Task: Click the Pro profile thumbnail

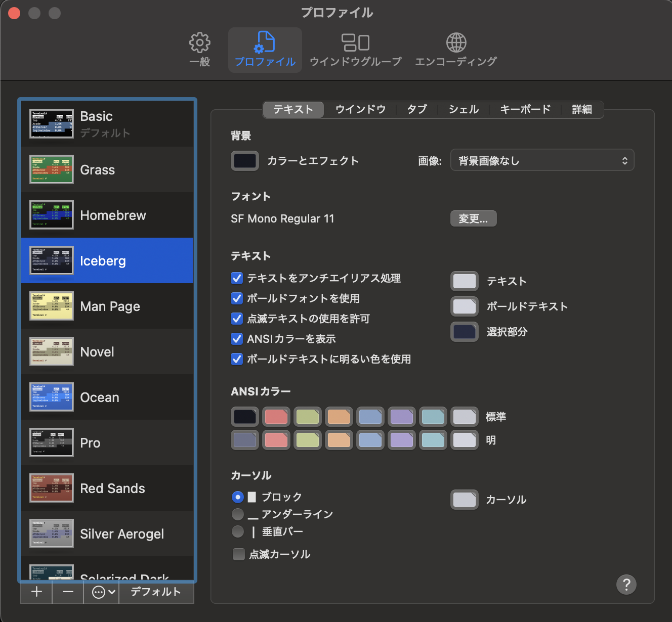Action: point(52,442)
